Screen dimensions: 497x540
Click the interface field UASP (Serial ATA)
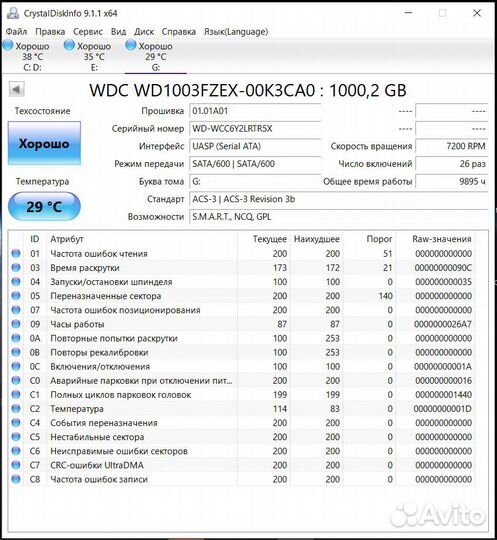click(255, 146)
